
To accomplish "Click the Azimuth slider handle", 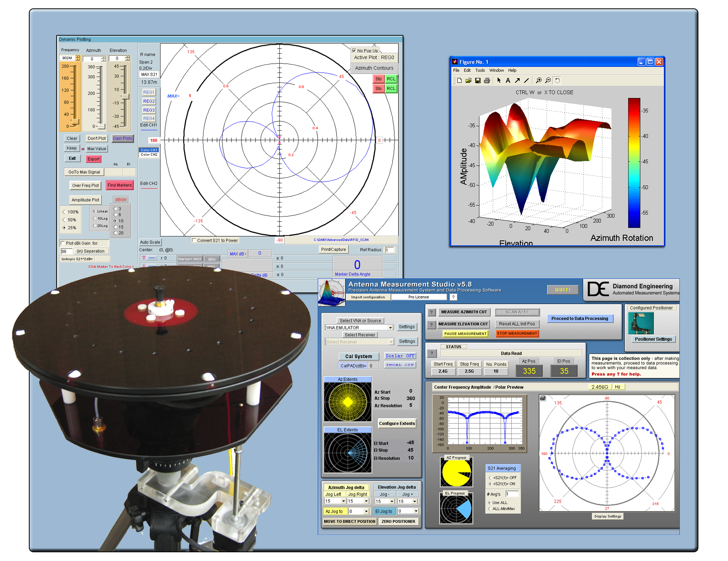I will pos(101,126).
